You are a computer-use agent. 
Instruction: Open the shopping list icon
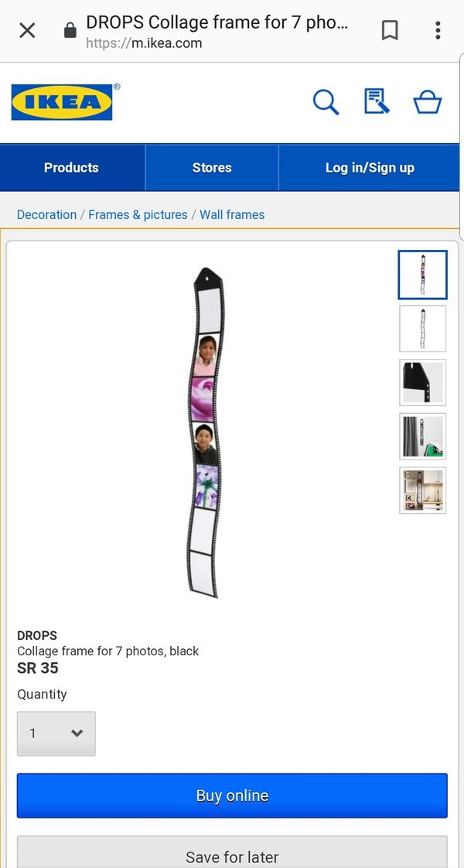[377, 102]
